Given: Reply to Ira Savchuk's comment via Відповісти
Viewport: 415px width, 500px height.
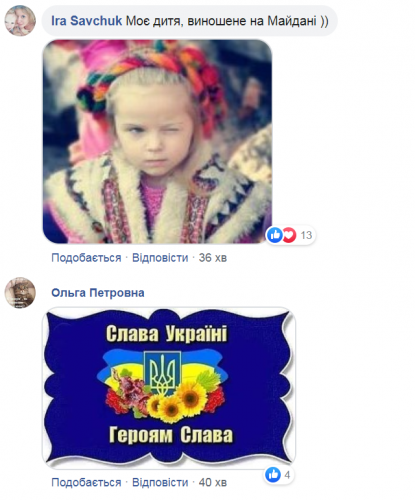Looking at the screenshot, I should (x=160, y=258).
